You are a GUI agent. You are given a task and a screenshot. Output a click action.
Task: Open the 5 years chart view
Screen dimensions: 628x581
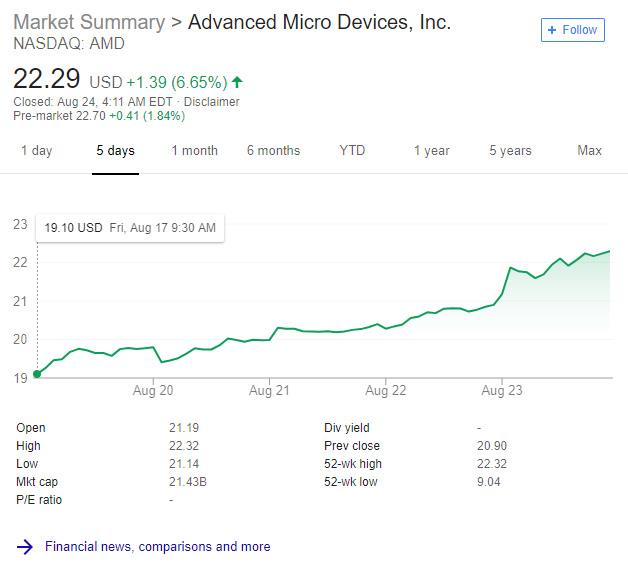510,151
